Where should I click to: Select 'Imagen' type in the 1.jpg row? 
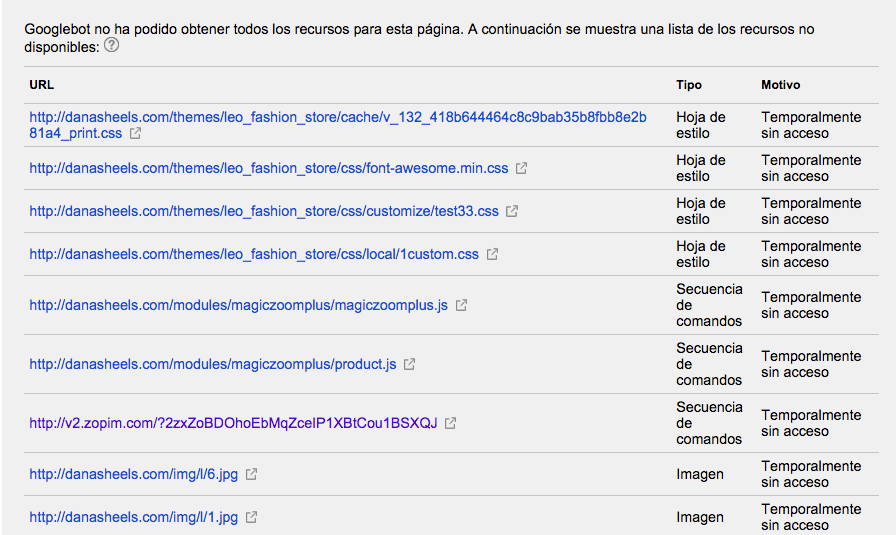[x=699, y=517]
